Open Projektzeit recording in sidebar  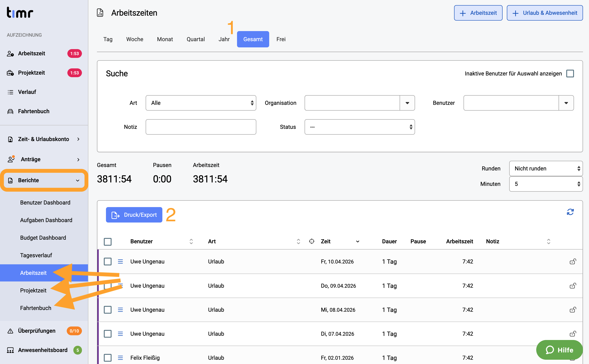31,73
